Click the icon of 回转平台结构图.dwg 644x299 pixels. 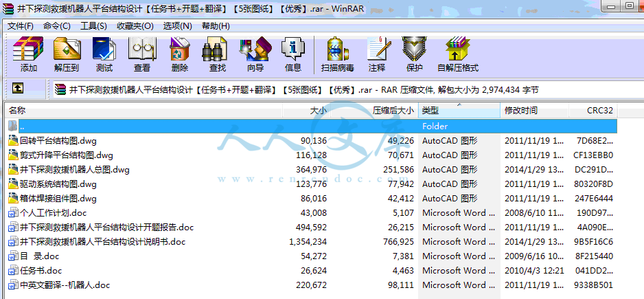coord(13,141)
